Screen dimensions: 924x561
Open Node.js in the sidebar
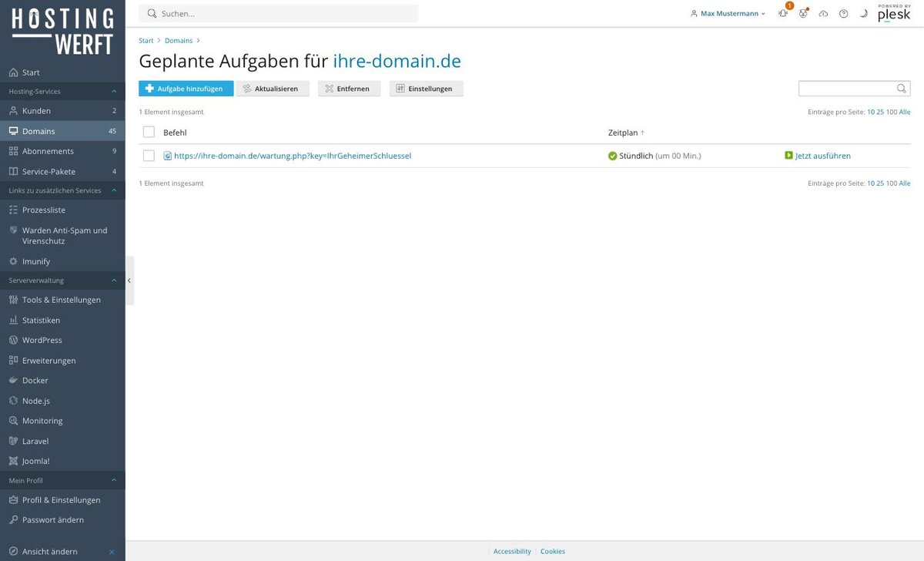click(62, 401)
